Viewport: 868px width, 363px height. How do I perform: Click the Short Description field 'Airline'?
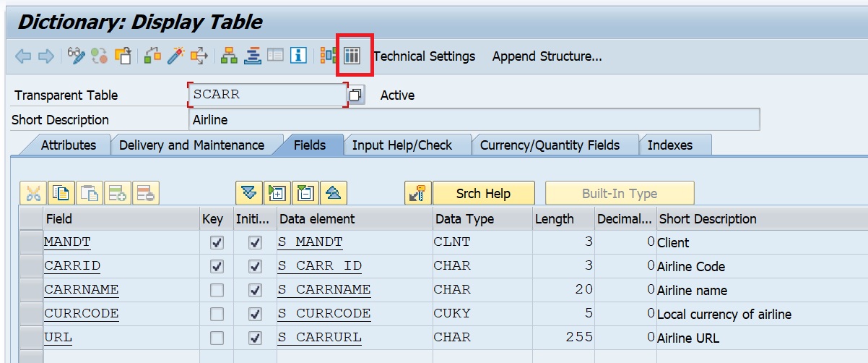click(x=474, y=119)
